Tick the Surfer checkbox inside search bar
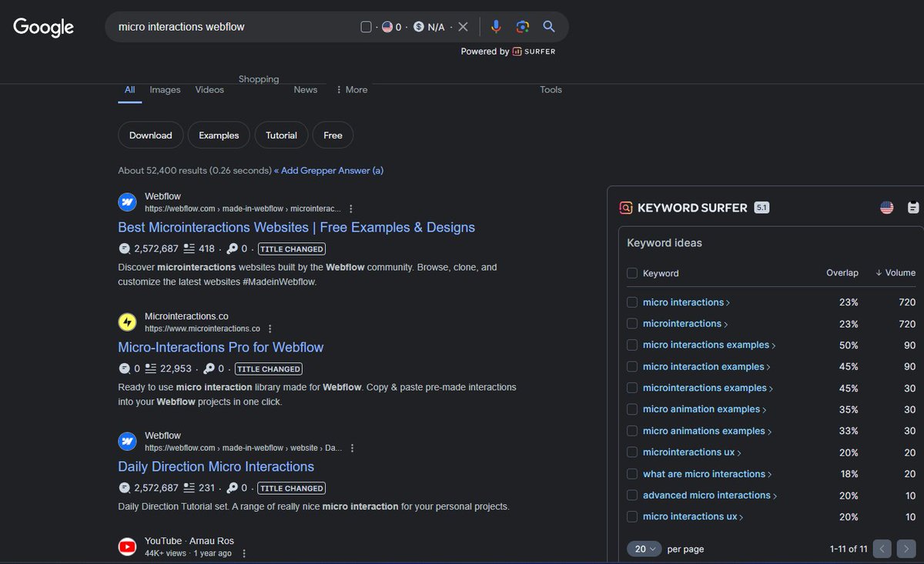The height and width of the screenshot is (564, 924). point(366,27)
